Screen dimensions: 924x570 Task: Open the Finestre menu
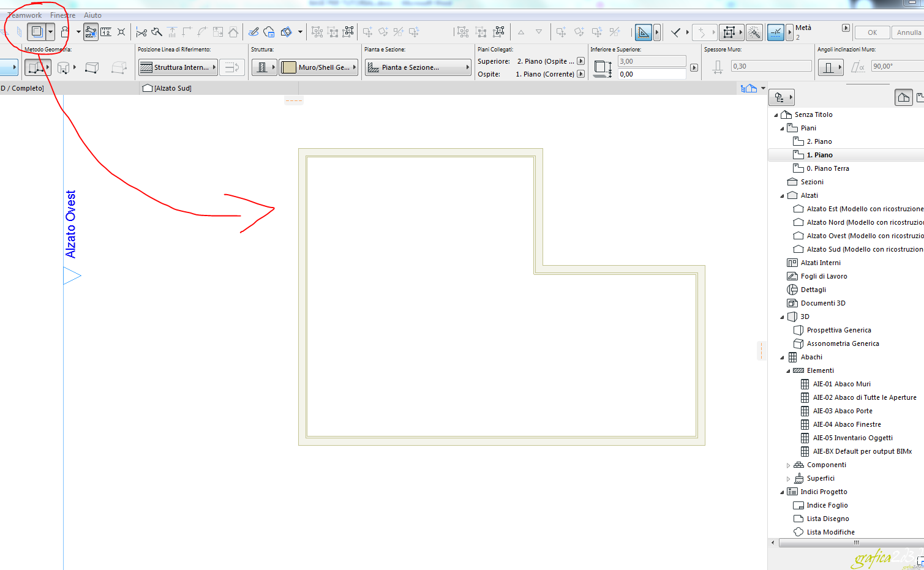coord(62,15)
